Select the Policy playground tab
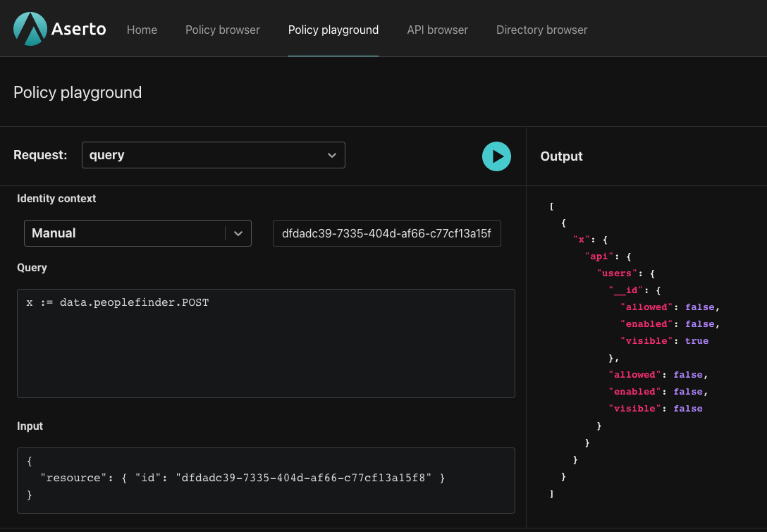Image resolution: width=767 pixels, height=532 pixels. pyautogui.click(x=333, y=30)
